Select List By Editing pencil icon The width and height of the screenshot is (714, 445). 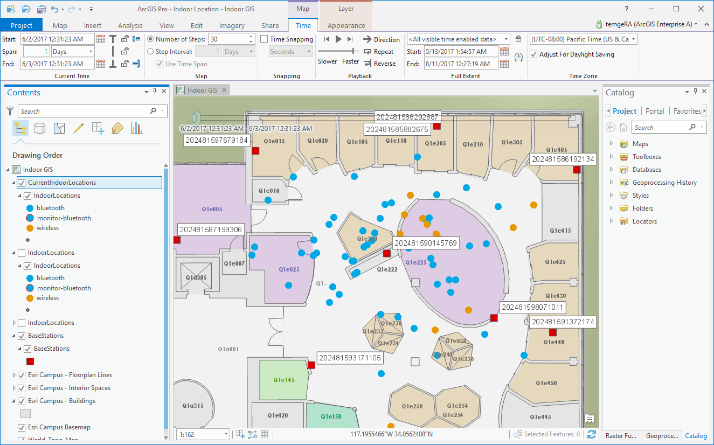pyautogui.click(x=78, y=128)
